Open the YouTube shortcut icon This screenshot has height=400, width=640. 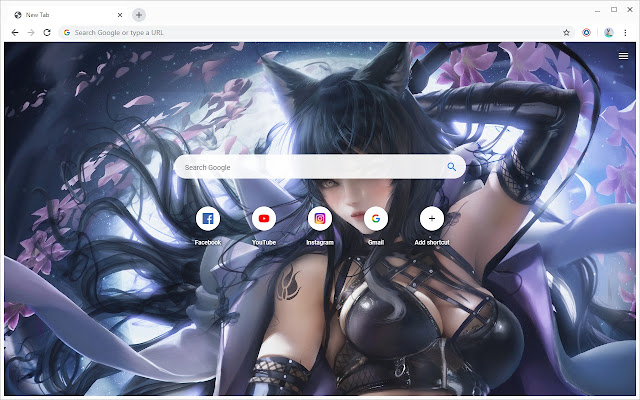point(264,219)
